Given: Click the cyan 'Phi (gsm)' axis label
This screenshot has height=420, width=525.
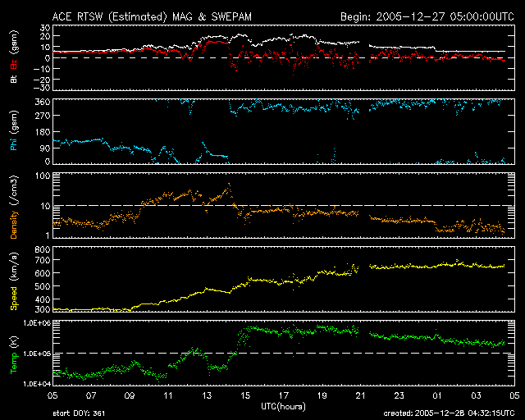Looking at the screenshot, I should click(14, 131).
